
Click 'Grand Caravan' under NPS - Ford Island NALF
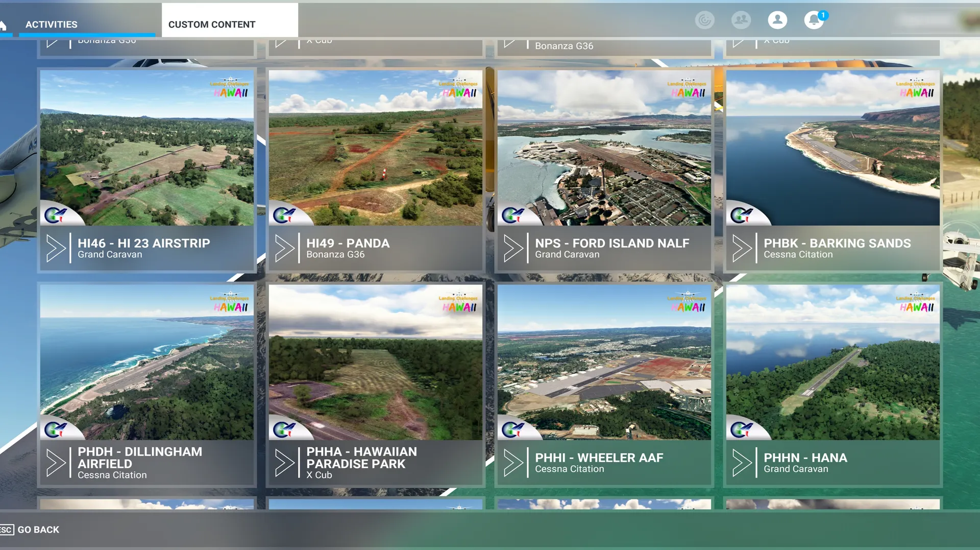(x=567, y=254)
